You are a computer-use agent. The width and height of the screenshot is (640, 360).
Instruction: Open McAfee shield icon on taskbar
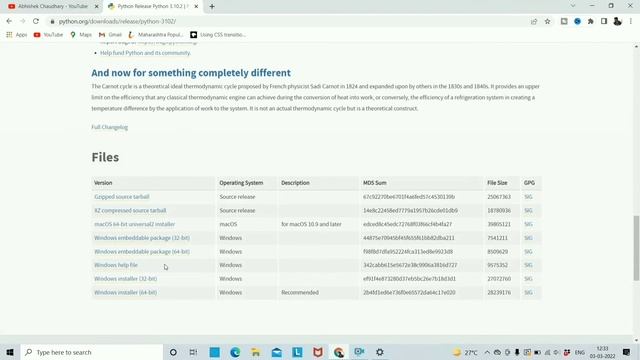click(318, 352)
